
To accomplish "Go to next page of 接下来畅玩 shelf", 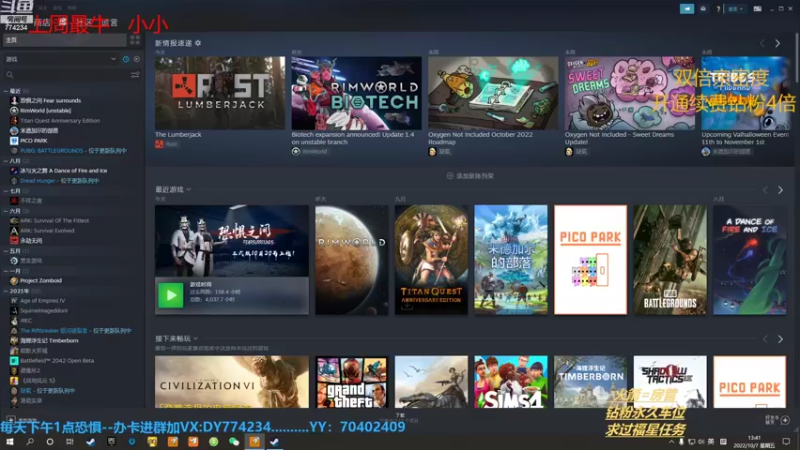I will pos(780,339).
